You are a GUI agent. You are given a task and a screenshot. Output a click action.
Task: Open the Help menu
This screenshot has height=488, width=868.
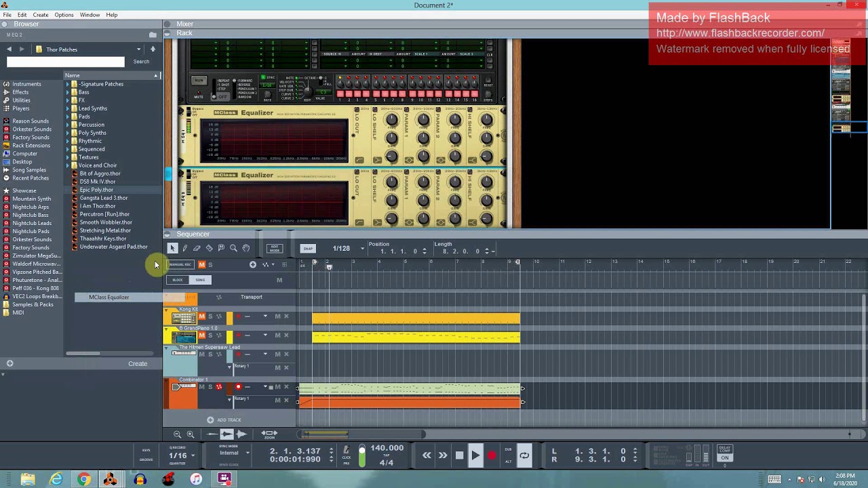point(112,15)
